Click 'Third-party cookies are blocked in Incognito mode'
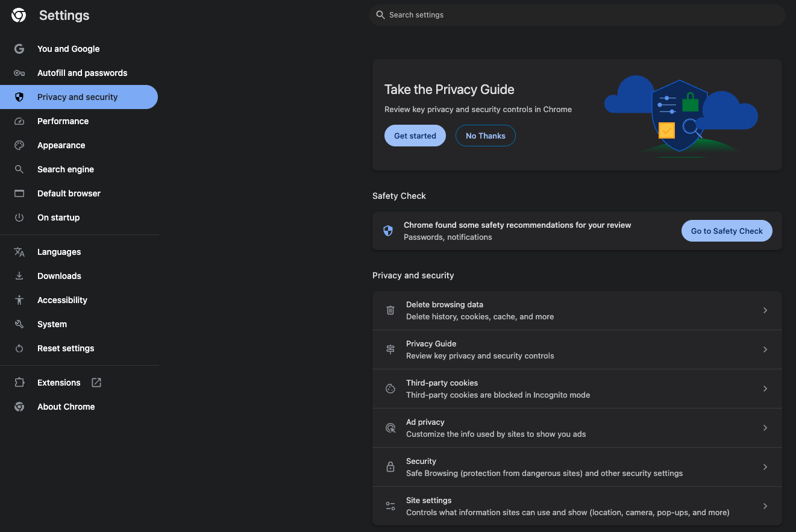The height and width of the screenshot is (532, 796). [x=498, y=395]
